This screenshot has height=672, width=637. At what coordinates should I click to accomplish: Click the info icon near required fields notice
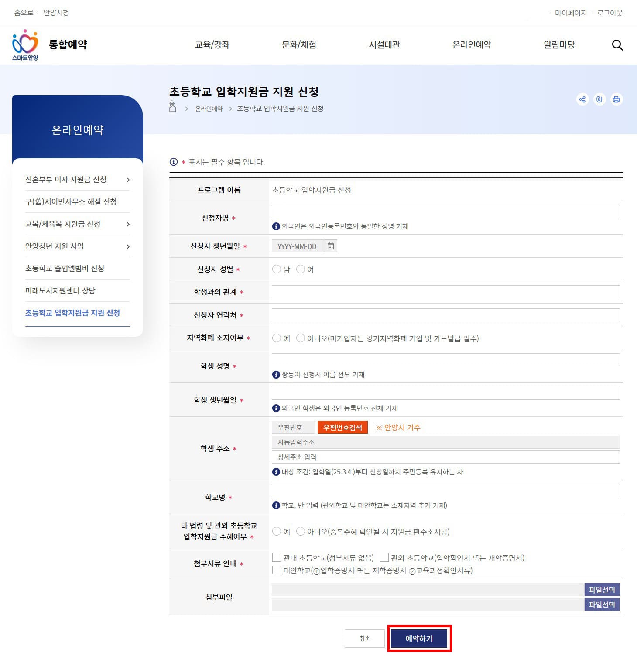(x=173, y=162)
